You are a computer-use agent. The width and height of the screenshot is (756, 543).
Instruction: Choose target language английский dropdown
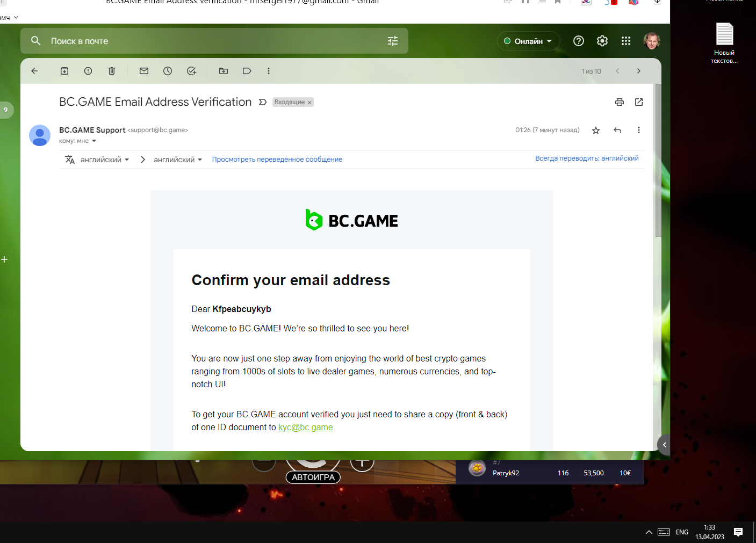(x=178, y=160)
